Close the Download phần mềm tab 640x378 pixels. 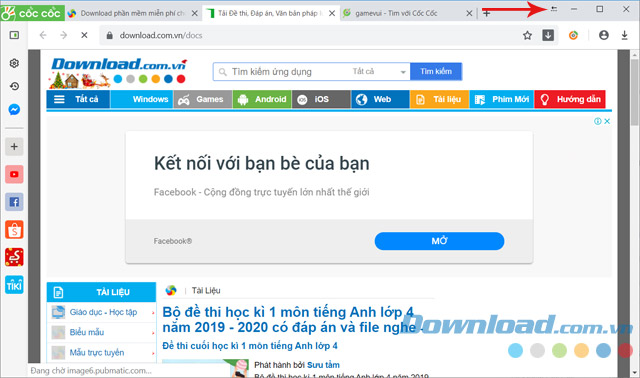[x=195, y=13]
